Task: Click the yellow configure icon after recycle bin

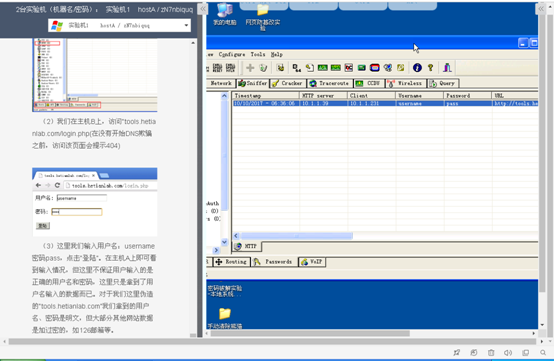Action: click(281, 67)
